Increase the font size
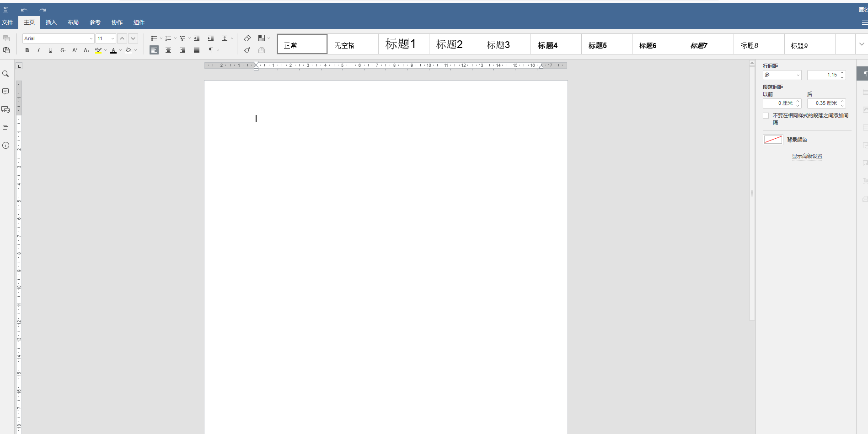 click(x=122, y=38)
